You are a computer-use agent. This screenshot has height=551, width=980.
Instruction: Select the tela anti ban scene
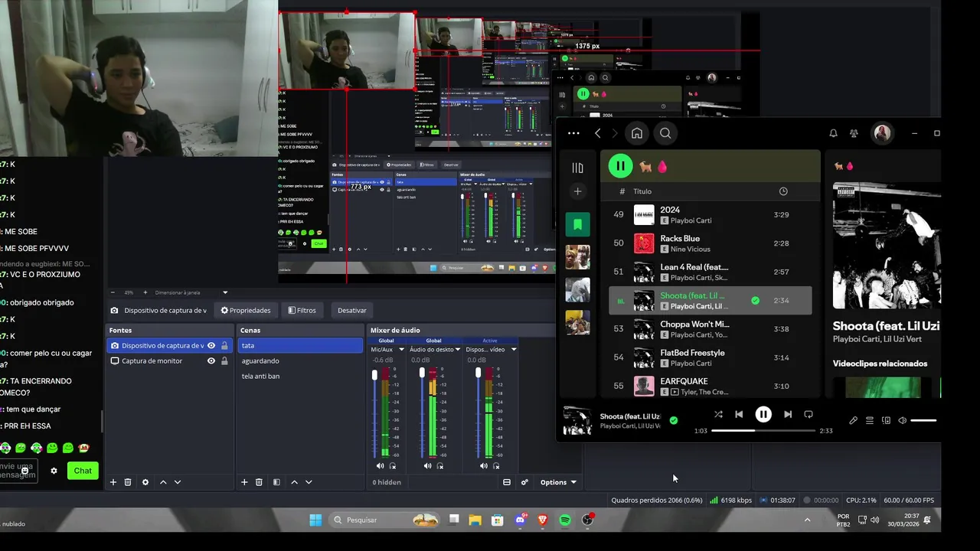tap(300, 377)
